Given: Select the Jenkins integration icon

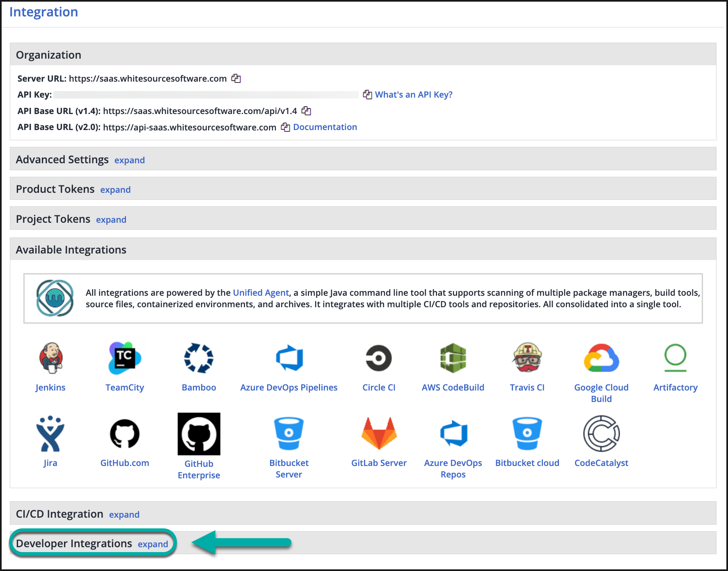Looking at the screenshot, I should tap(50, 359).
